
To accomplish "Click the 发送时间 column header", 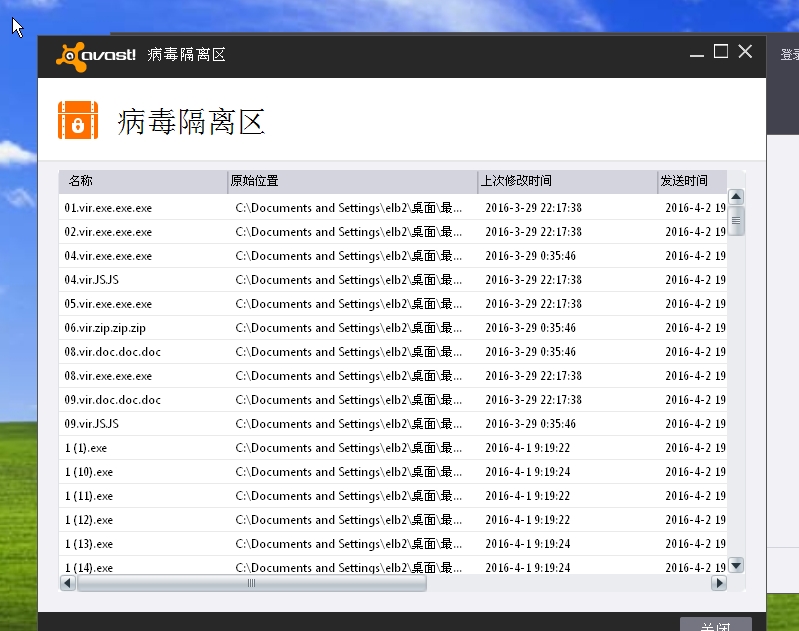I will (684, 181).
